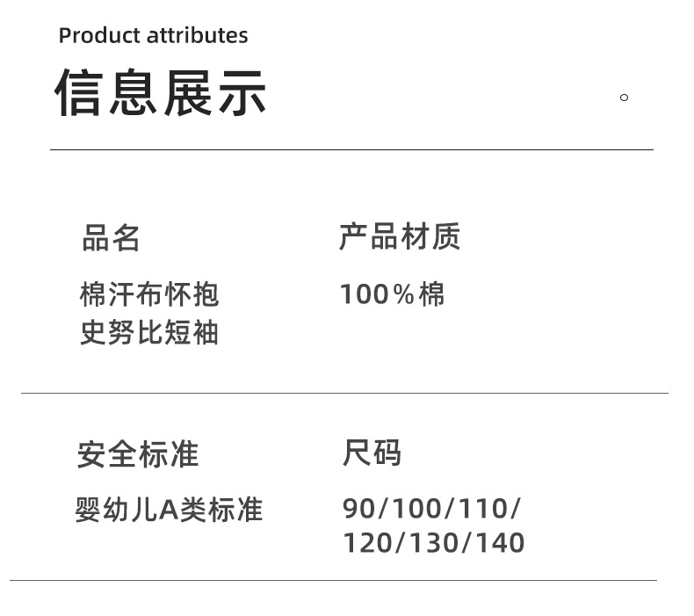Screen dimensions: 694x616
Task: Click size 110 in the size list
Action: coord(485,509)
